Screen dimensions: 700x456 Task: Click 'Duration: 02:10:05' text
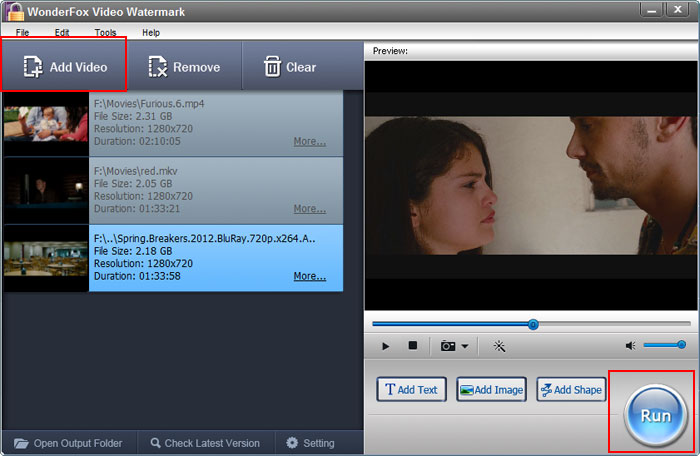(x=137, y=142)
